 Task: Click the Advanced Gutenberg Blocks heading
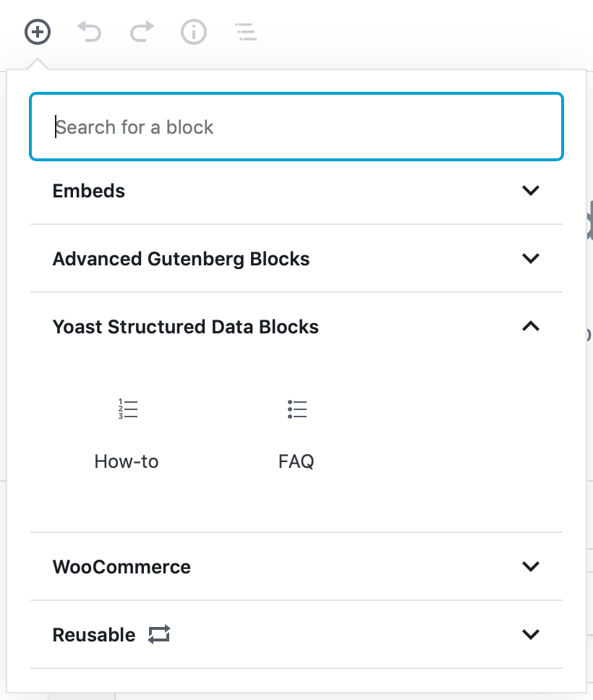click(x=182, y=259)
